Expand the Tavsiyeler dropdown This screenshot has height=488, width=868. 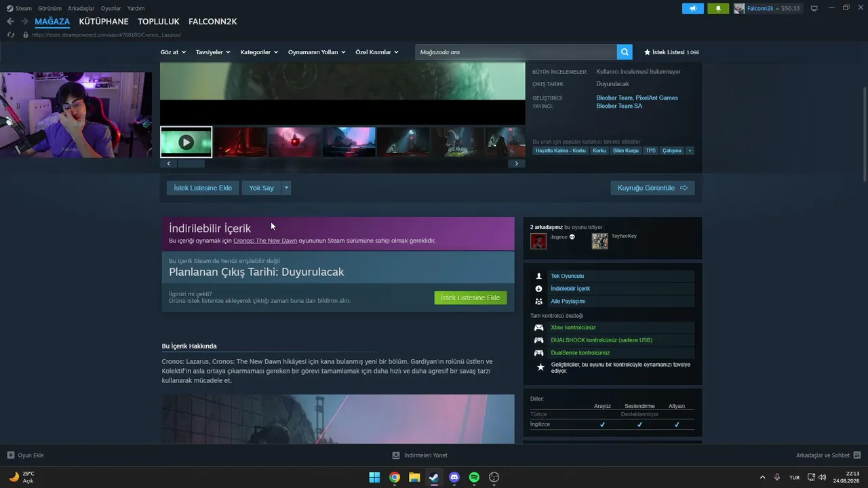[213, 52]
